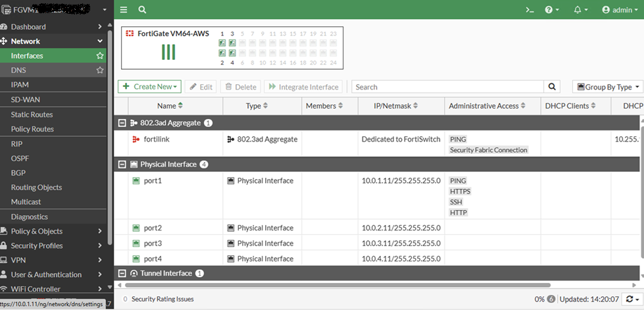This screenshot has width=644, height=310.
Task: Sort by Administrative Access sort icon
Action: [x=523, y=106]
